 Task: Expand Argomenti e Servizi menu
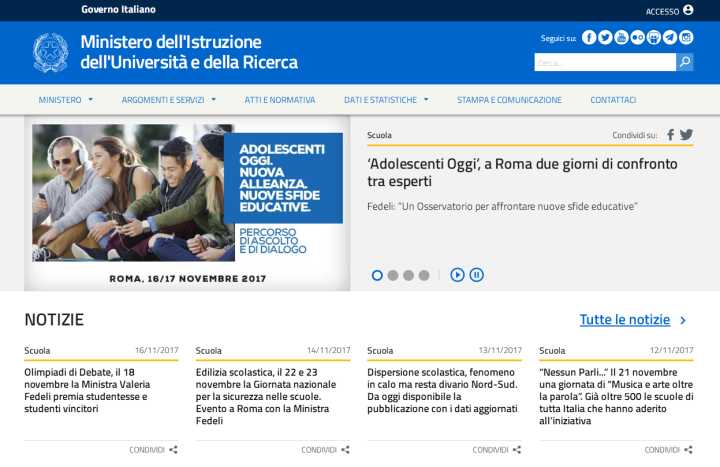(168, 100)
